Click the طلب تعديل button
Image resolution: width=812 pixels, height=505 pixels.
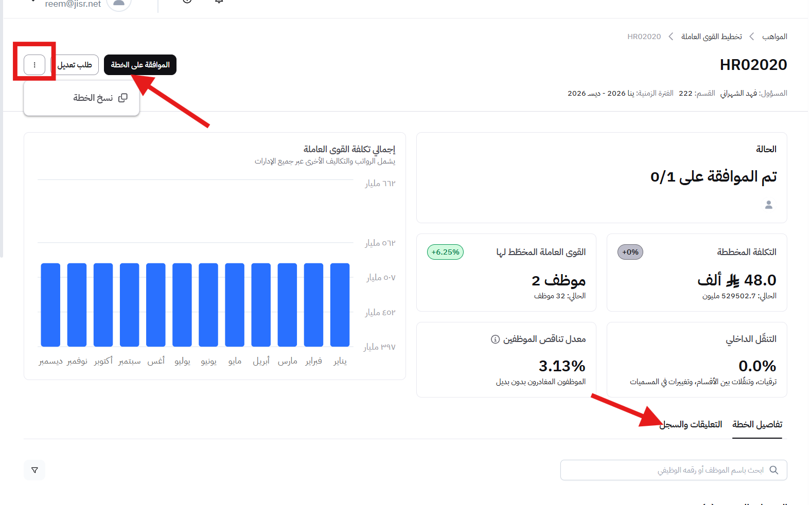coord(75,65)
